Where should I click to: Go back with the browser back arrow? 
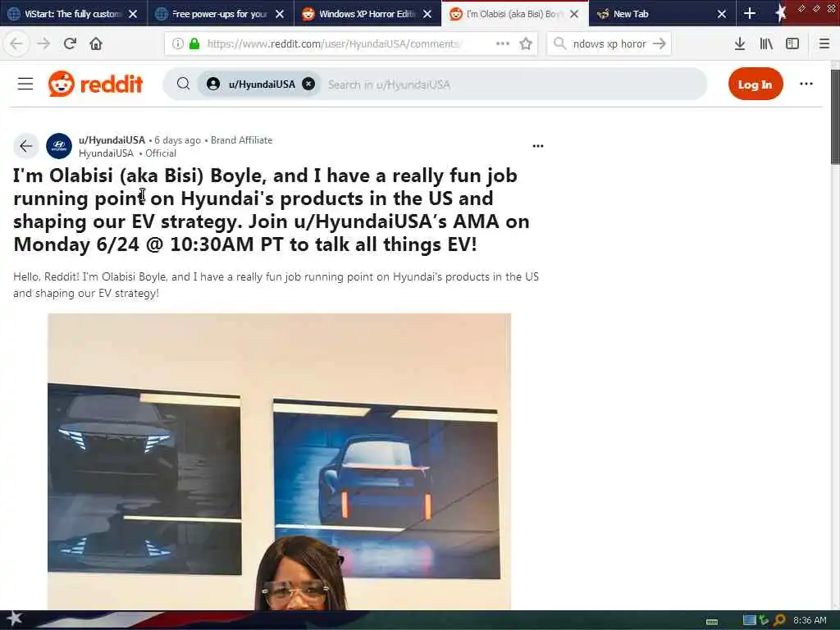(16, 44)
